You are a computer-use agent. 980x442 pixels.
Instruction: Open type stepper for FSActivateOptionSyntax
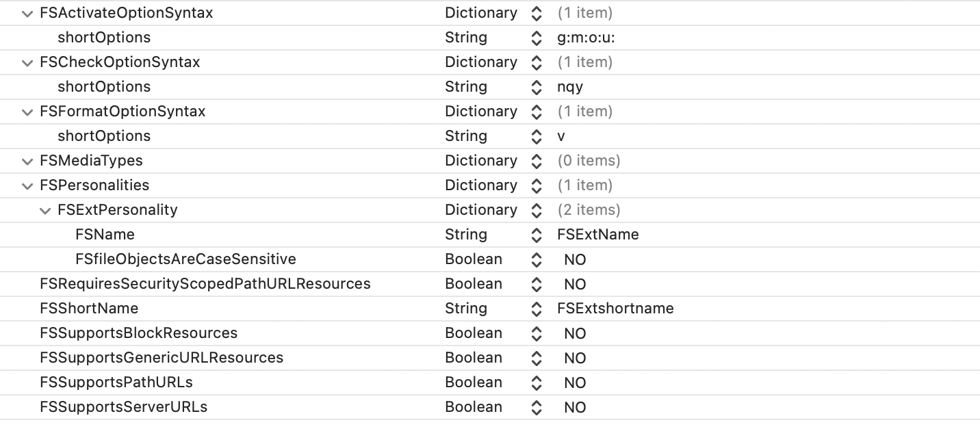[537, 14]
